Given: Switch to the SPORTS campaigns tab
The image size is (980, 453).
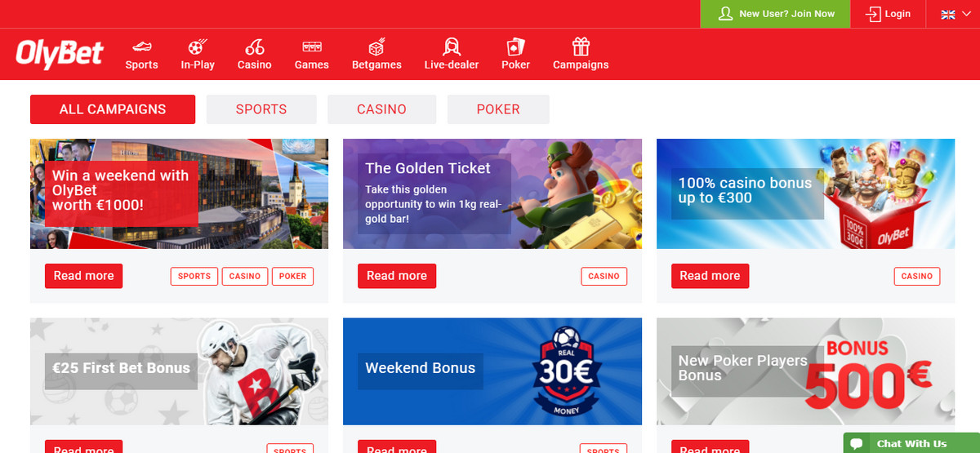Looking at the screenshot, I should (261, 109).
